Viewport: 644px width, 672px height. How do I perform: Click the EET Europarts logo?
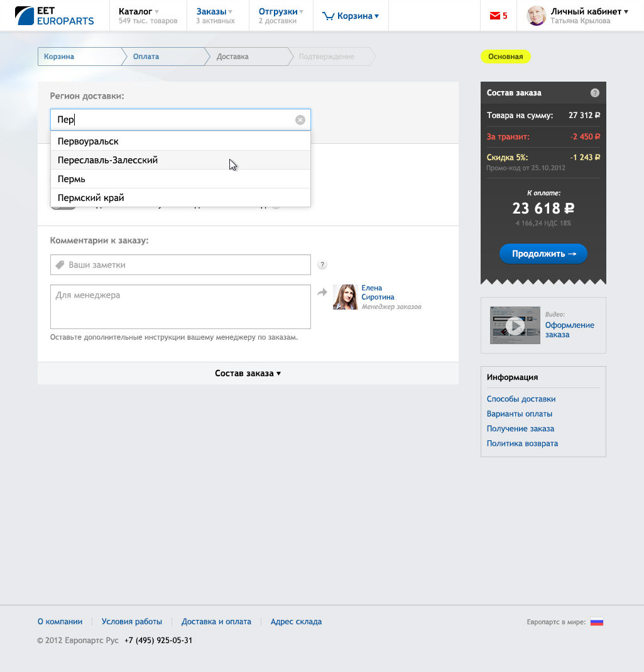[x=54, y=16]
